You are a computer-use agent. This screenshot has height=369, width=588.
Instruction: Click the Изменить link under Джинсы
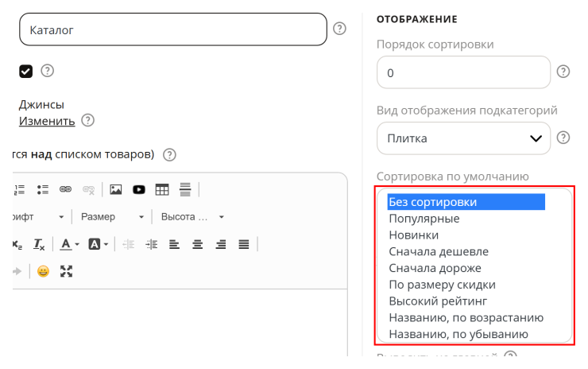[47, 121]
